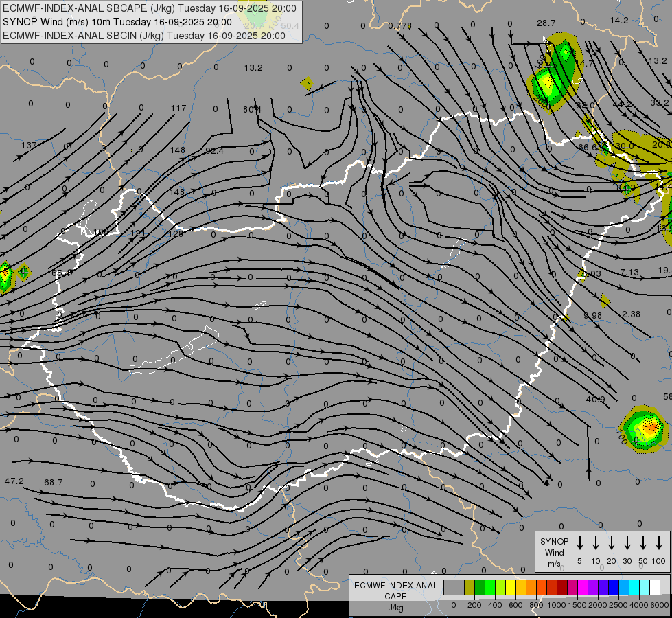Screen dimensions: 672x618
Task: Click the 4000 tick label in CAPE legend
Action: pyautogui.click(x=639, y=605)
